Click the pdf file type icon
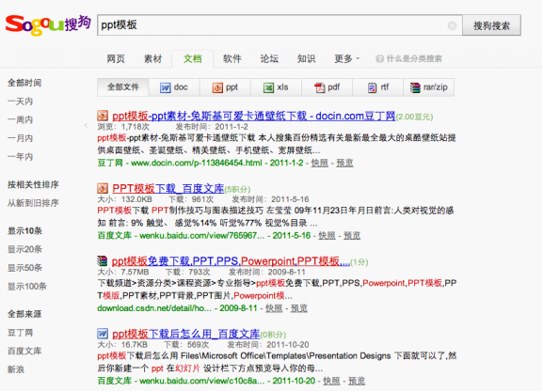543x392 pixels. (319, 87)
